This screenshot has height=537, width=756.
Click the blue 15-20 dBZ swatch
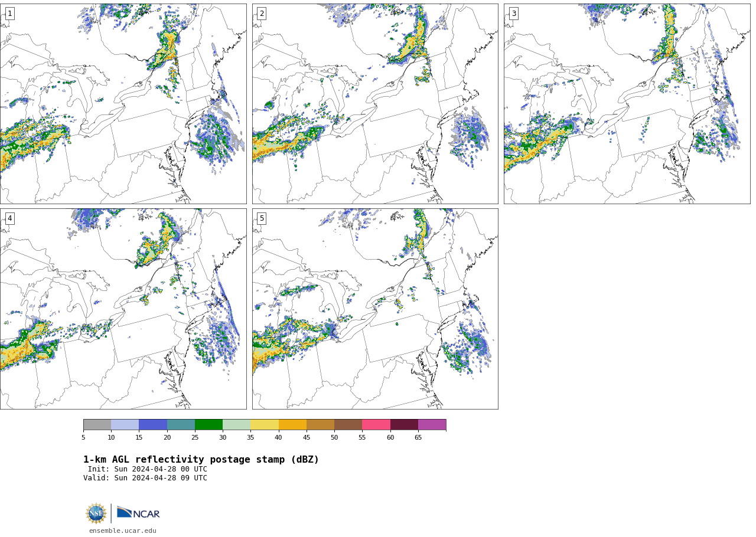(x=153, y=425)
